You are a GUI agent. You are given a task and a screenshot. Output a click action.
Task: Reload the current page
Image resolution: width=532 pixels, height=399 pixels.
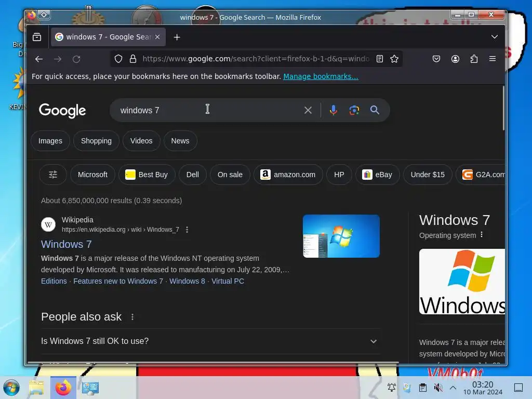(x=76, y=59)
